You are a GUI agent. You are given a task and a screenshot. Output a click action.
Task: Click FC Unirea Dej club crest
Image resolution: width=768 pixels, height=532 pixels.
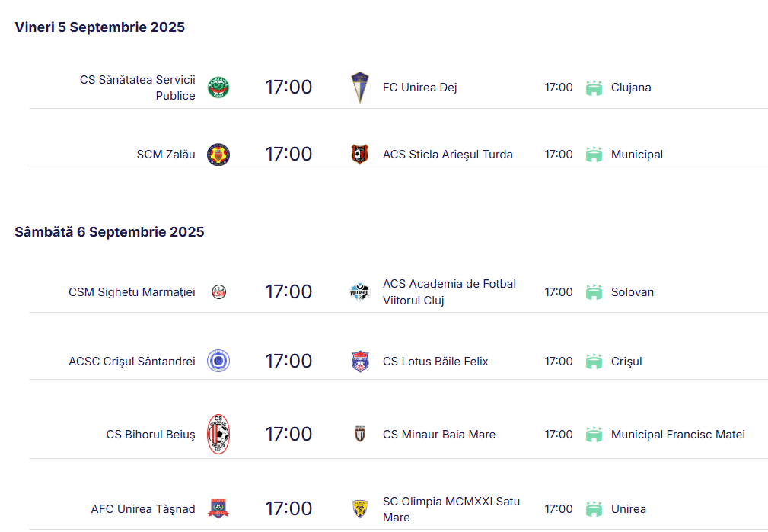pyautogui.click(x=360, y=88)
